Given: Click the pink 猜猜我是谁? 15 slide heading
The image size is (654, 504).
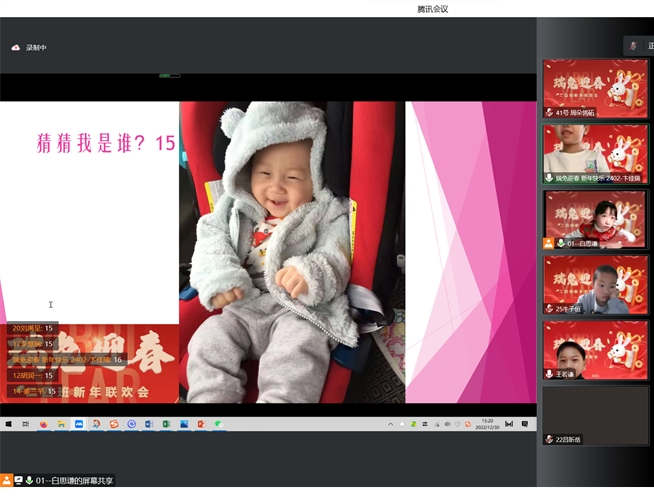Looking at the screenshot, I should (x=106, y=143).
